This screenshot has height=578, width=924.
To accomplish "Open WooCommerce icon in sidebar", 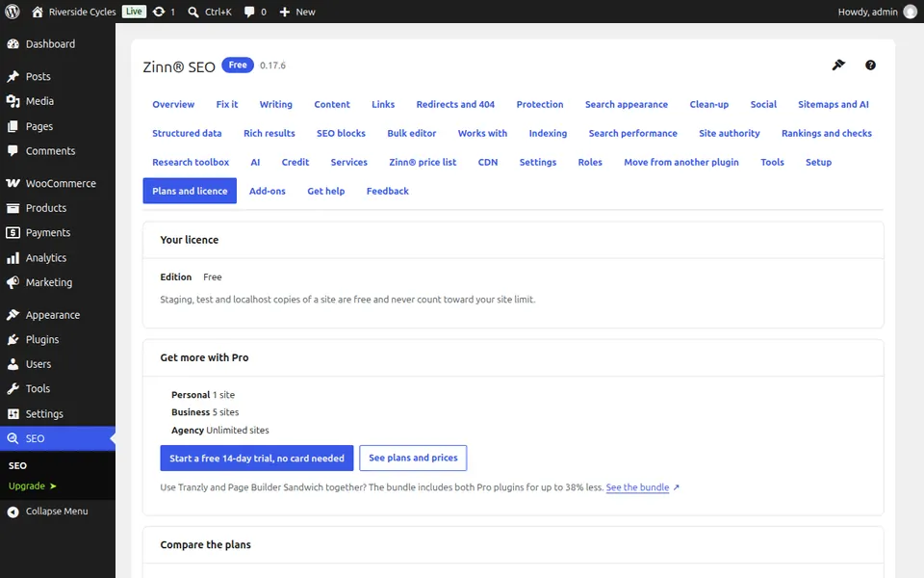I will (13, 183).
